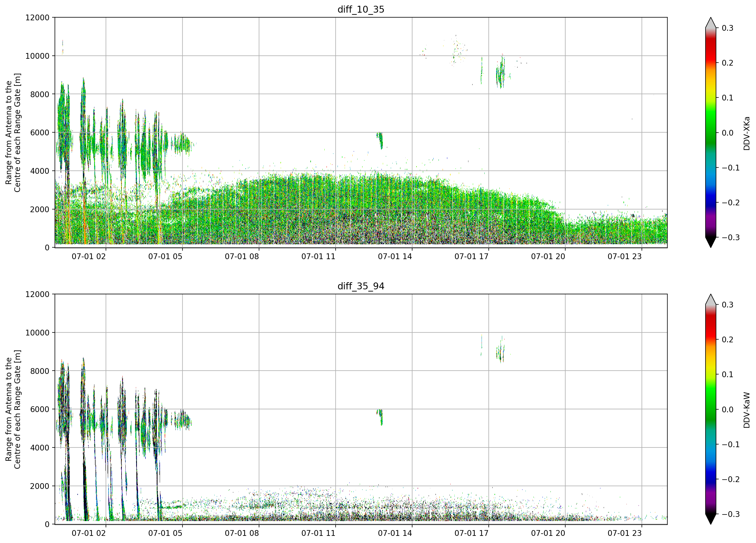Click the 07-01 17 tick under diff_35_94 plot
756x543 pixels.
click(x=471, y=533)
